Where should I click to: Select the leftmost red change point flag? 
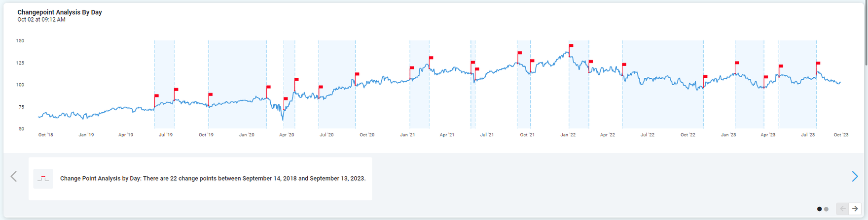point(157,95)
